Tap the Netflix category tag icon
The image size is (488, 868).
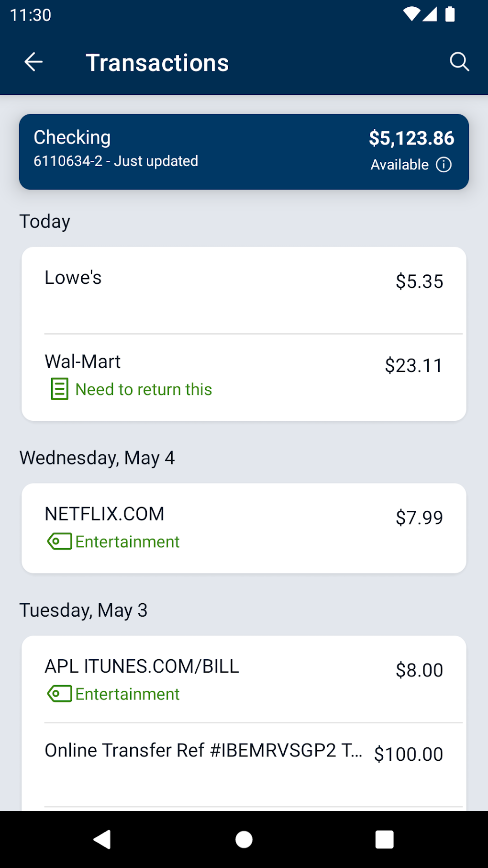point(60,541)
